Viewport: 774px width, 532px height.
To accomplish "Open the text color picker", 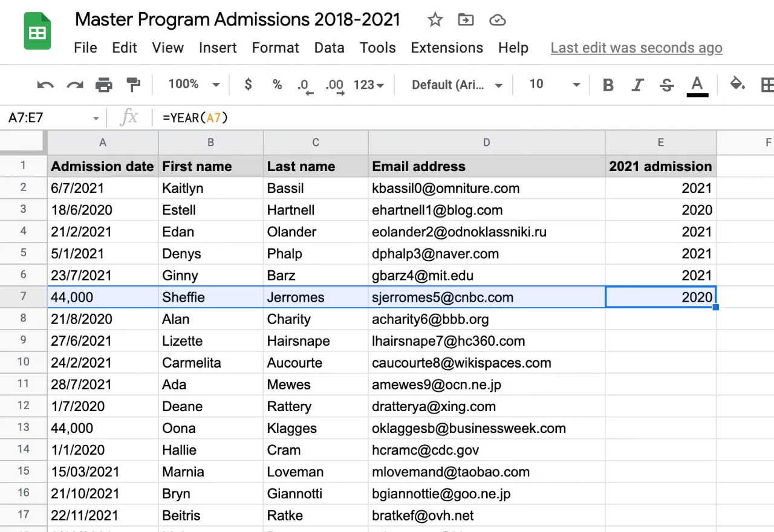I will click(697, 85).
